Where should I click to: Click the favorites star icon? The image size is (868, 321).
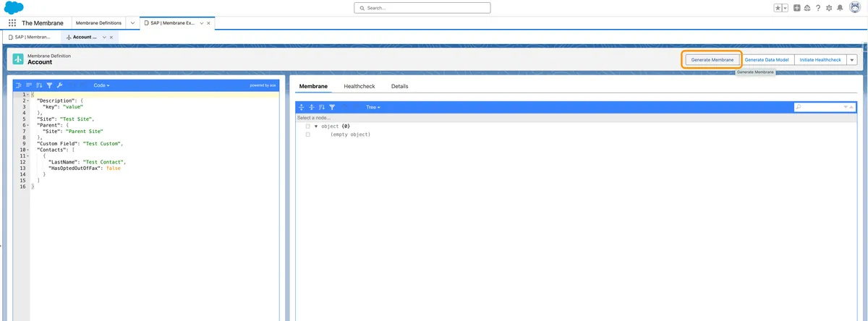pyautogui.click(x=778, y=8)
